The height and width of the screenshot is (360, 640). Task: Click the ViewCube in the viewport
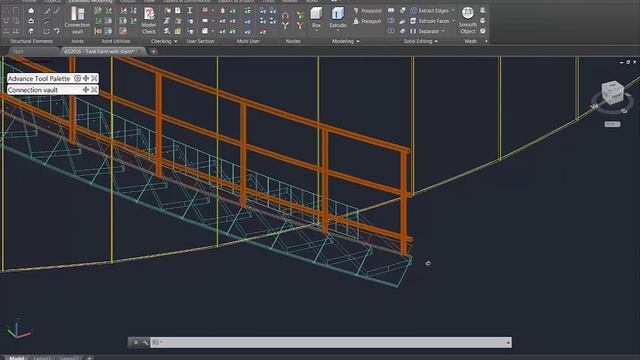(612, 93)
